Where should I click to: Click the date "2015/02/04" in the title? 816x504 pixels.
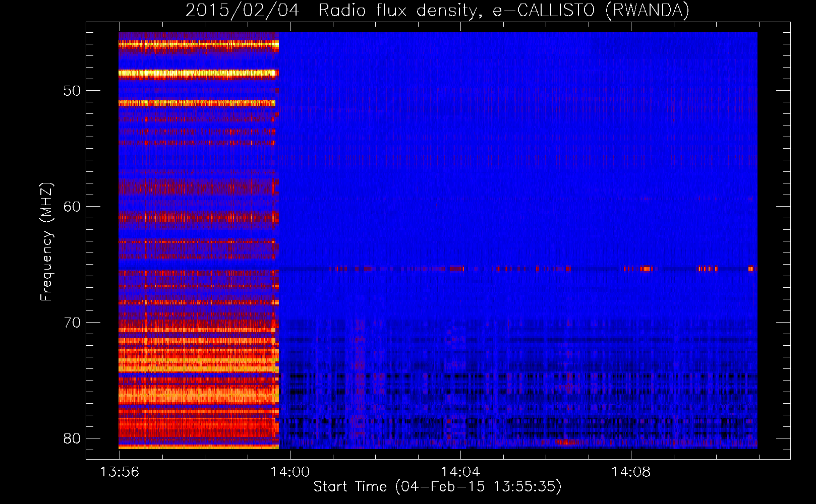(243, 11)
